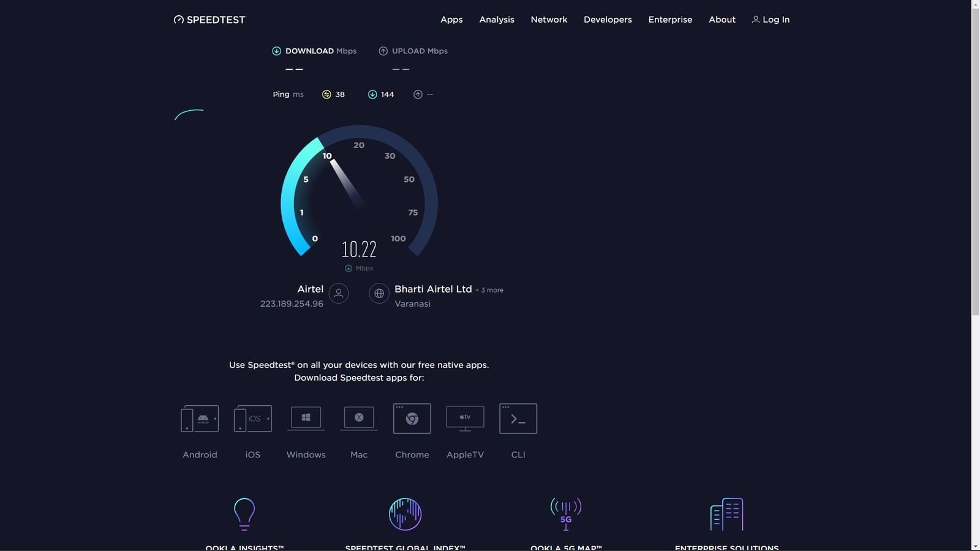
Task: Click the Log In link
Action: (x=771, y=20)
